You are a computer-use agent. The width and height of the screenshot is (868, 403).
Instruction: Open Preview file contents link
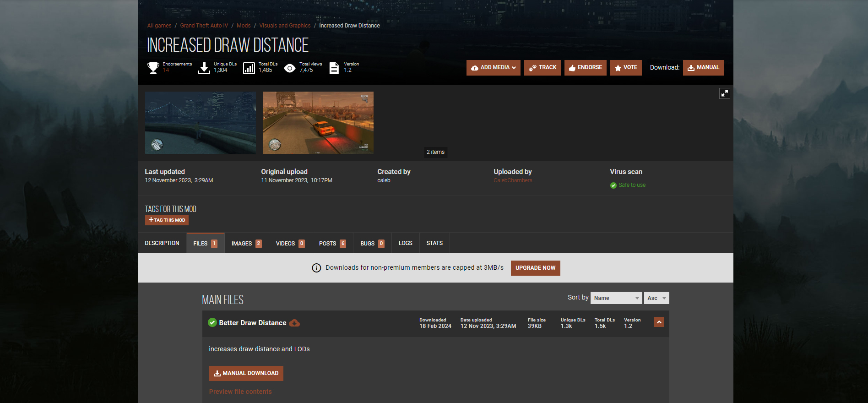(x=240, y=392)
